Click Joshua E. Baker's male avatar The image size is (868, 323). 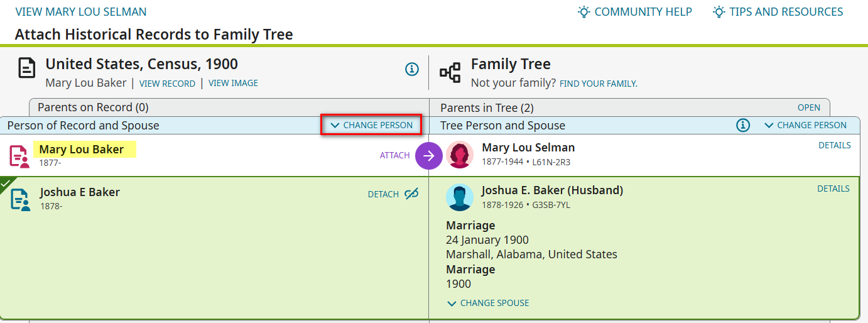coord(460,197)
